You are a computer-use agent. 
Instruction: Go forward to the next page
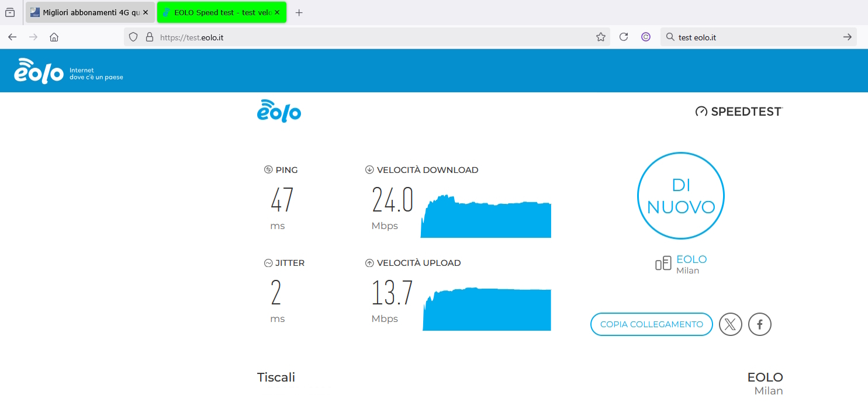click(33, 37)
